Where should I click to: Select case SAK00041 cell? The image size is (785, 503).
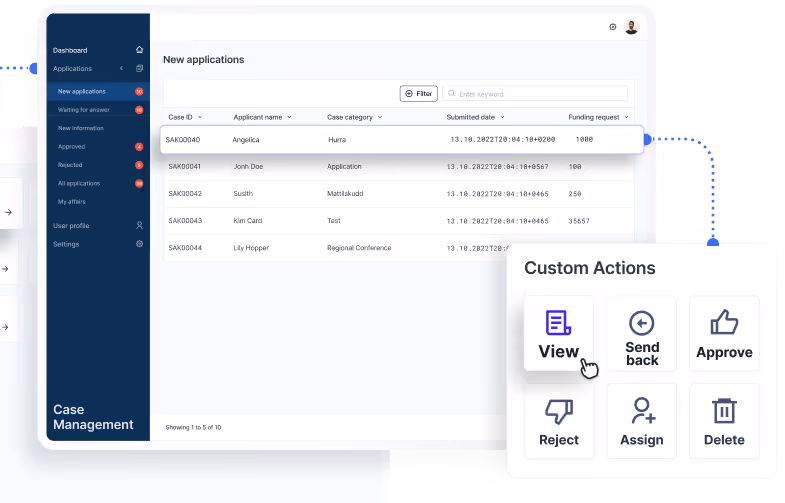[185, 167]
